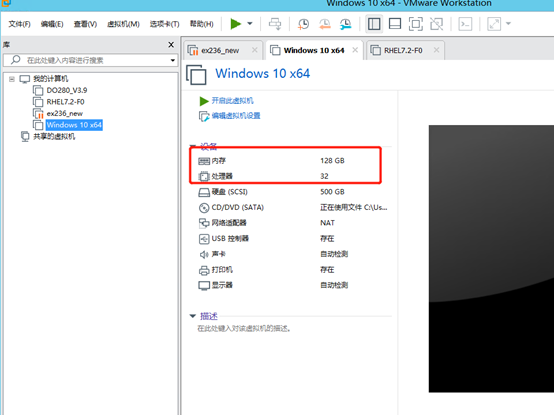
Task: Click 开启此虚拟机 power on link
Action: click(232, 101)
